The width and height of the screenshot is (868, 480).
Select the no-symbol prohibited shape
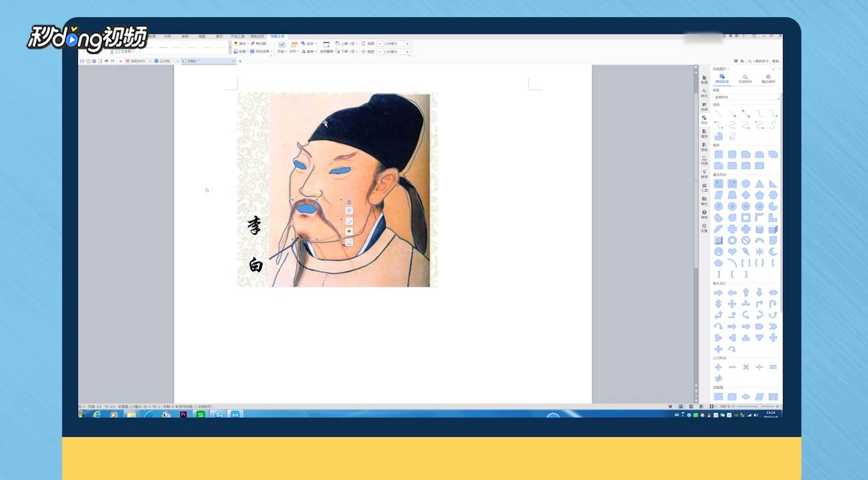[x=745, y=240]
